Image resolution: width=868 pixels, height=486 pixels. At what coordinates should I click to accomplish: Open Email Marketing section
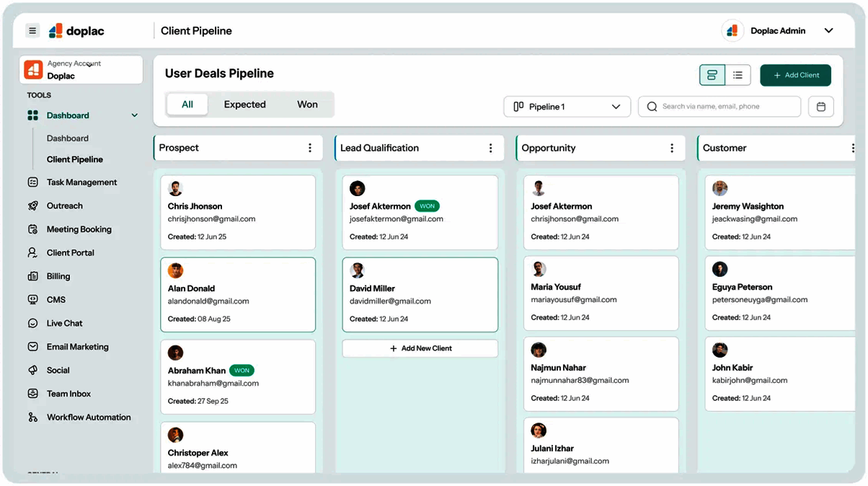(x=77, y=347)
